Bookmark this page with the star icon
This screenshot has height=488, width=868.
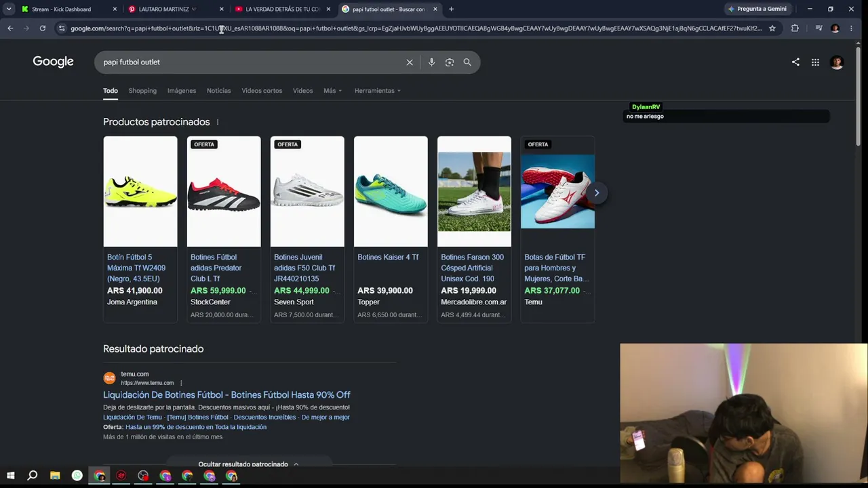[772, 28]
